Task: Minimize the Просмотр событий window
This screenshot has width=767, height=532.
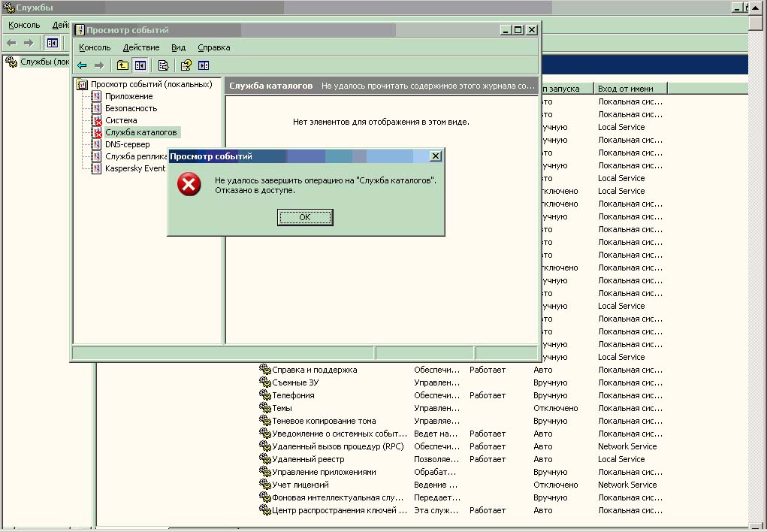Action: click(506, 30)
